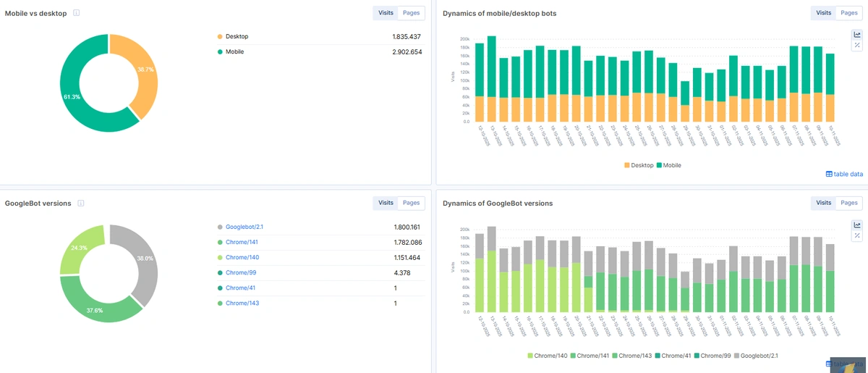The height and width of the screenshot is (373, 868).
Task: Switch GoogleBot versions dynamics chart to line view
Action: pos(857,225)
